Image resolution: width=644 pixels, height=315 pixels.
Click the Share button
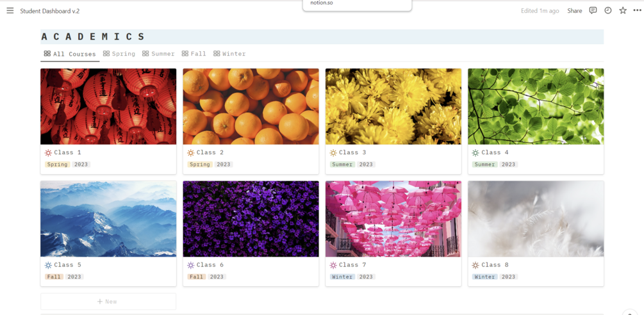[575, 11]
